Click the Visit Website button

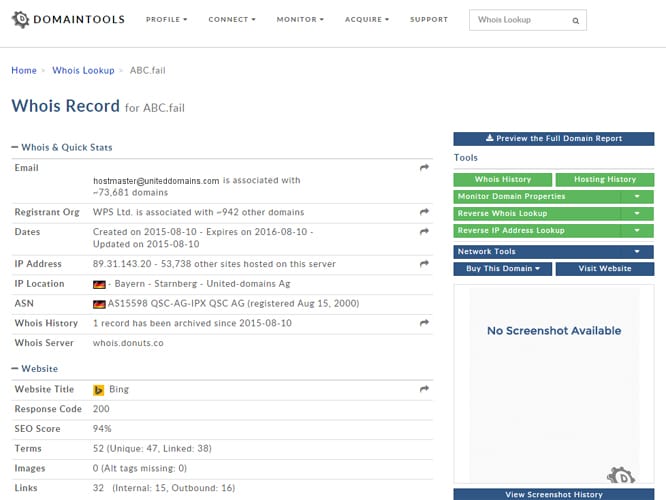[605, 269]
